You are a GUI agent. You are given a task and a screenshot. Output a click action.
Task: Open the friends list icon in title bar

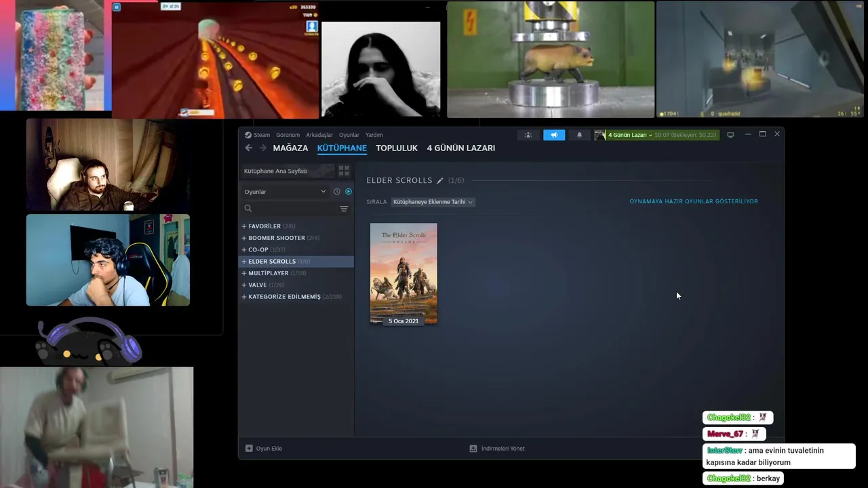point(528,135)
